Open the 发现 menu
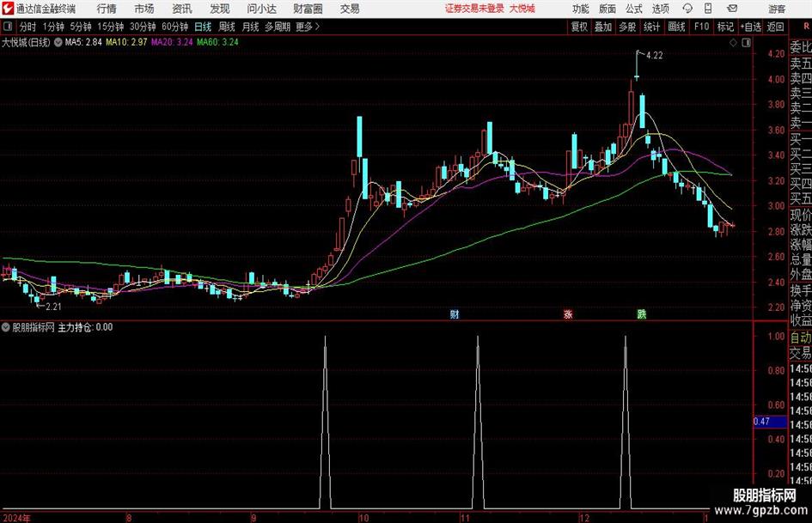This screenshot has width=812, height=523. click(x=220, y=9)
